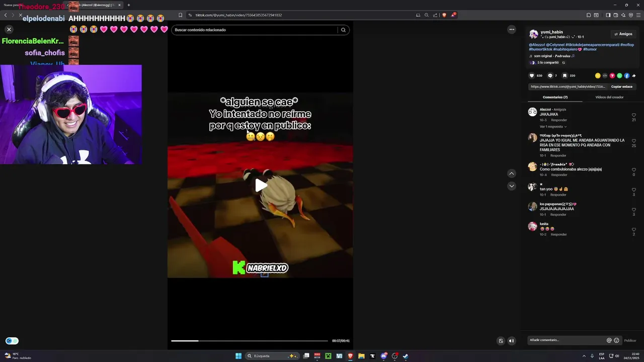Like the comment by lunita

(x=633, y=230)
